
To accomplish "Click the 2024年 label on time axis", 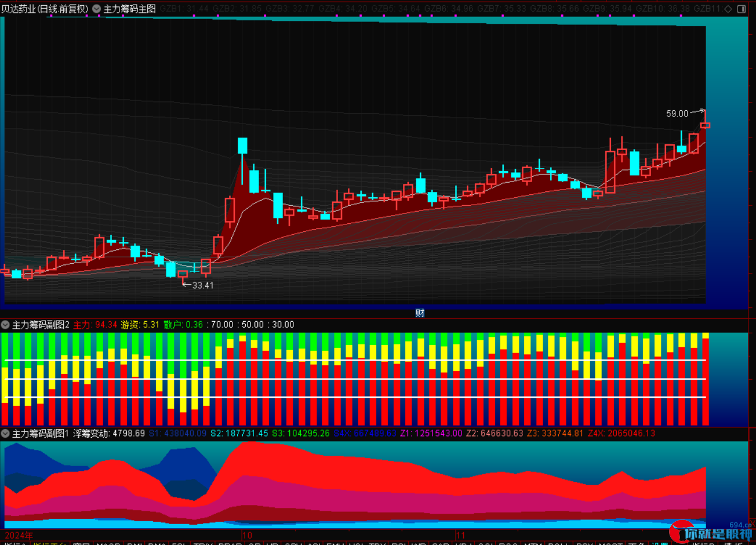I will point(19,535).
